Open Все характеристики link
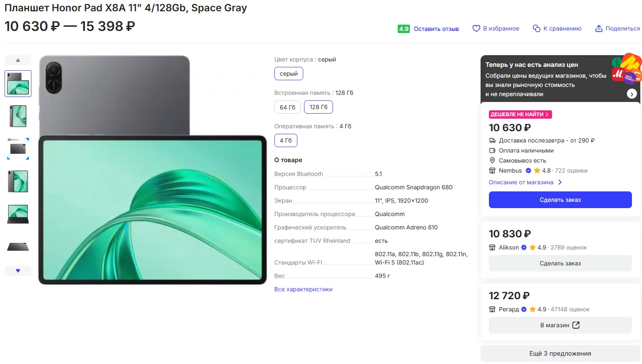Screen dimensions: 642x364 point(303,289)
